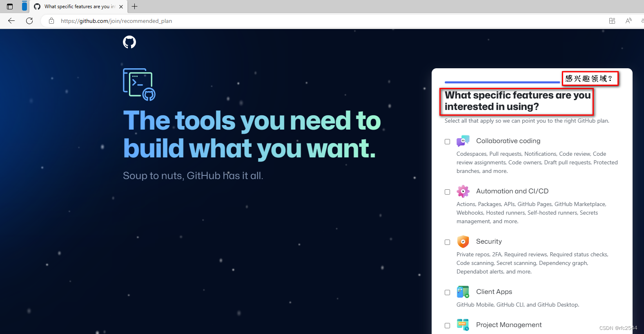Click 'GitHub Mobile, GitHub CLI' description text

[x=518, y=305]
